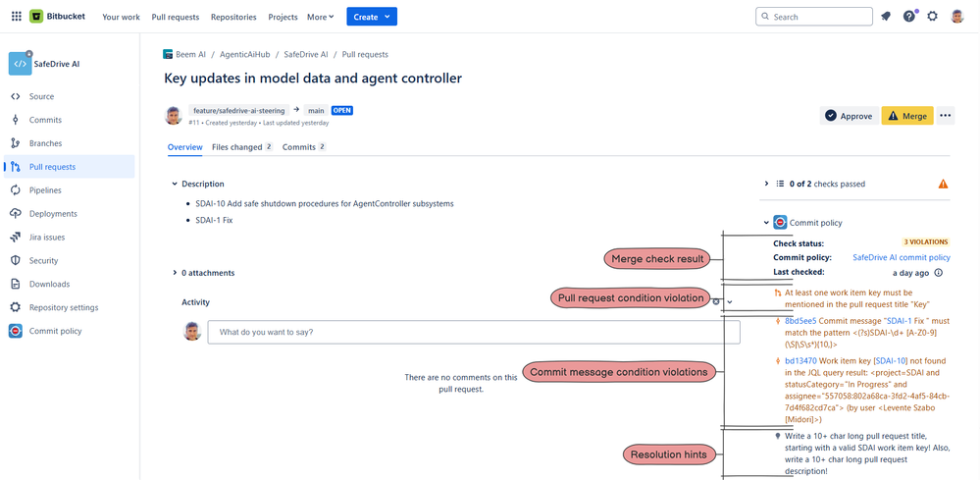The width and height of the screenshot is (980, 480).
Task: Open Pull requests in the sidebar
Action: (x=69, y=167)
